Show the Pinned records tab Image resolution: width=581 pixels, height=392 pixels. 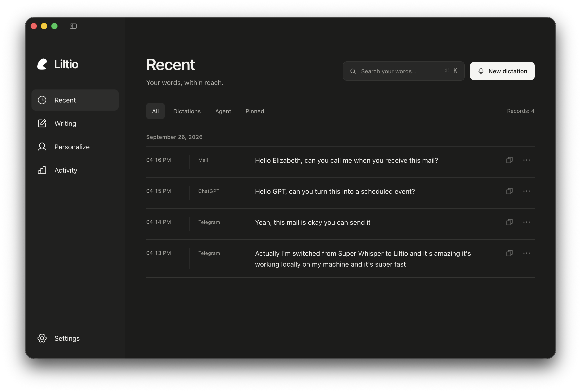pos(255,111)
